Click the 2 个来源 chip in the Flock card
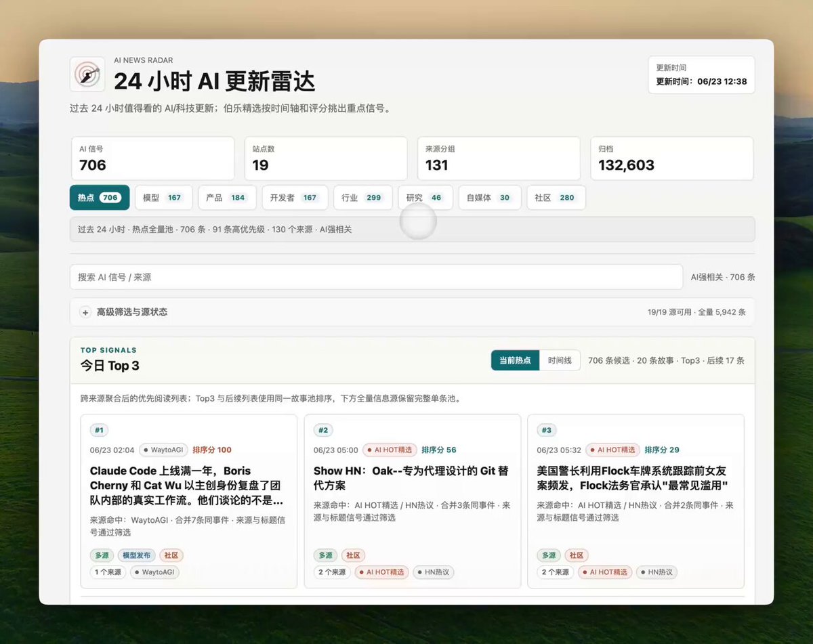Screen dimensions: 813x644 point(556,572)
